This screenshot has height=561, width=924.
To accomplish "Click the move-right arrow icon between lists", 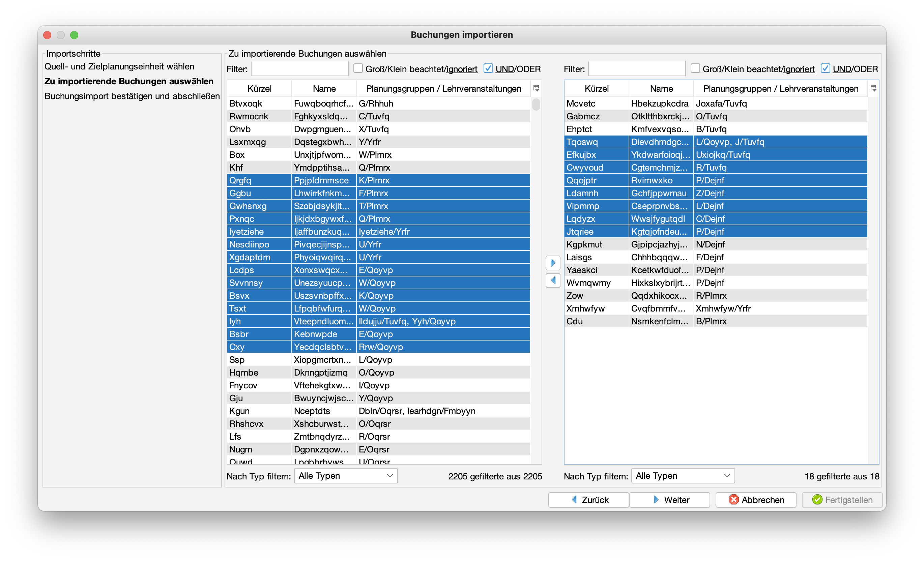I will click(x=553, y=263).
